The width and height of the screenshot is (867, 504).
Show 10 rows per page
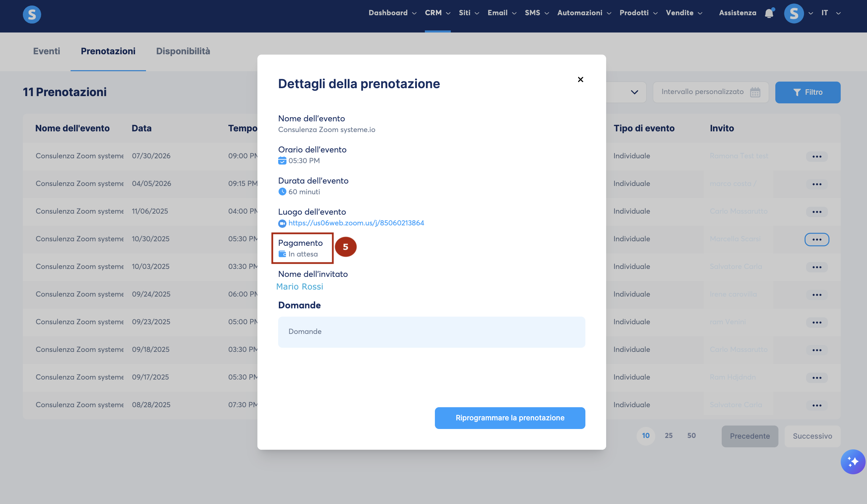coord(646,436)
